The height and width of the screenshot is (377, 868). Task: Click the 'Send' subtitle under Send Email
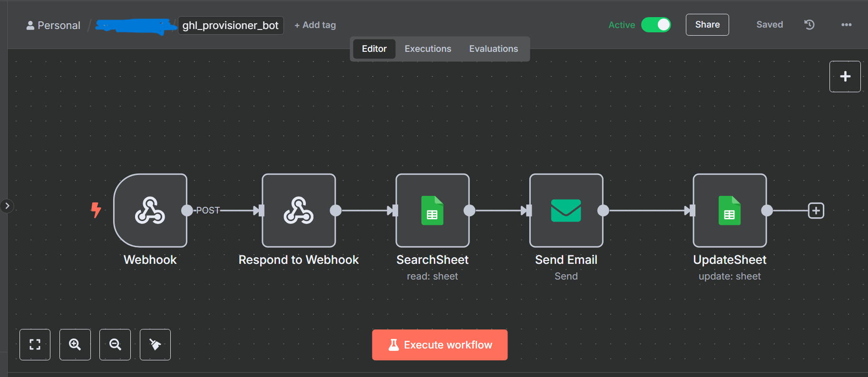point(566,276)
